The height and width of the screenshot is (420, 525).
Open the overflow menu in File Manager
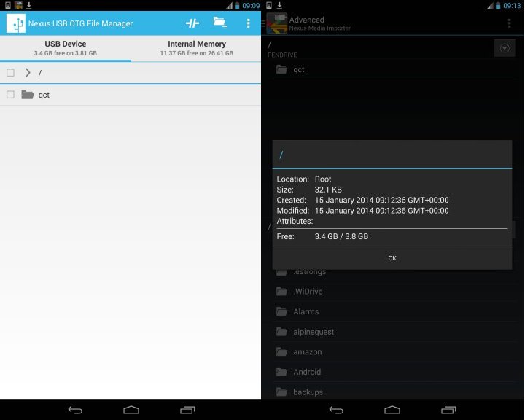249,23
